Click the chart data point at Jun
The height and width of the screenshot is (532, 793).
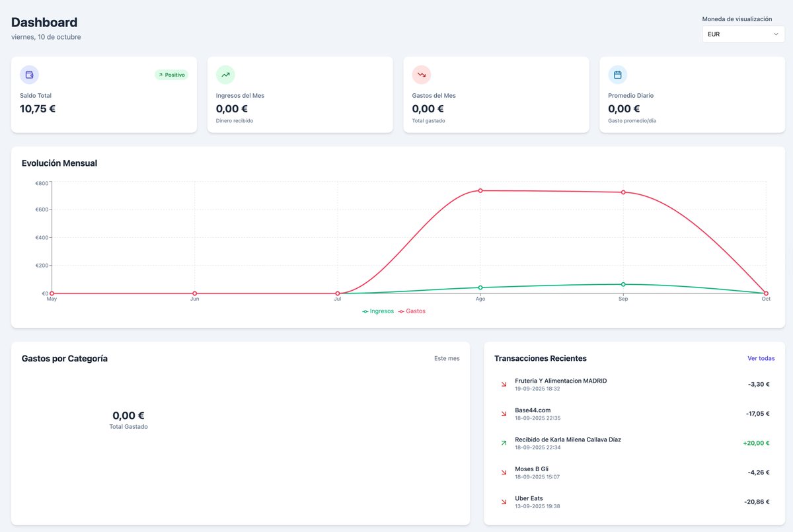(x=194, y=293)
